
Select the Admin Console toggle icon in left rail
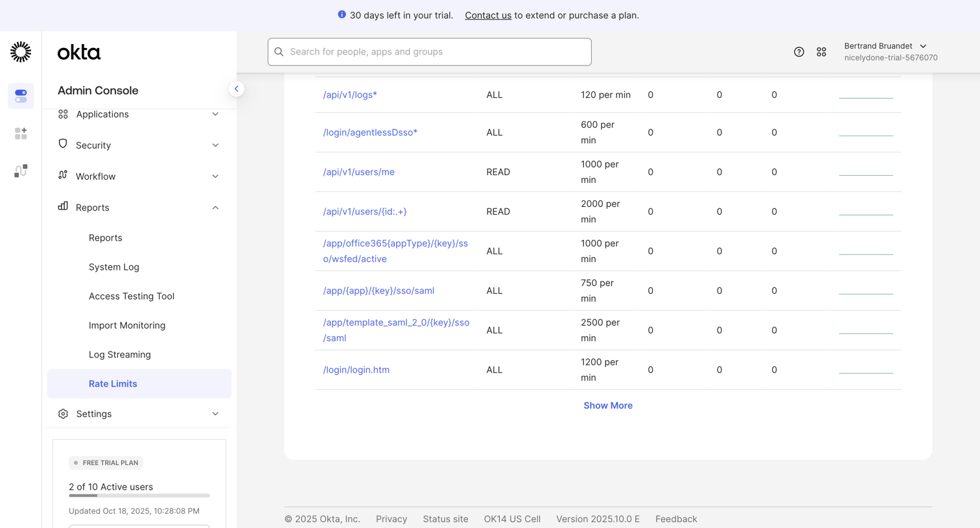21,96
